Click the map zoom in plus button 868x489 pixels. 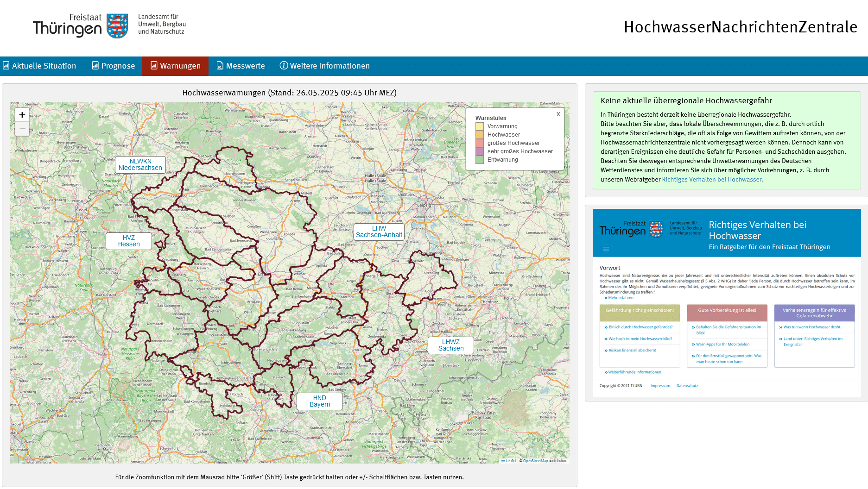[x=22, y=115]
